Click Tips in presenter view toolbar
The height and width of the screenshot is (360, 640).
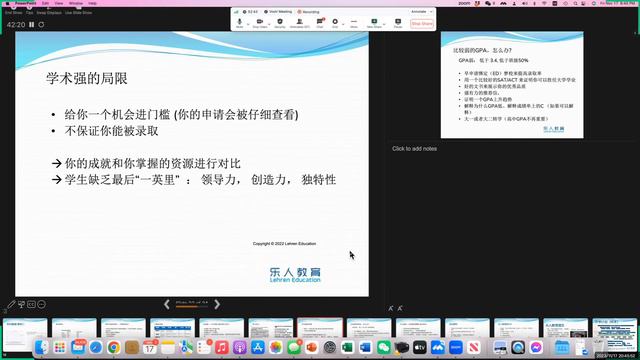pyautogui.click(x=29, y=10)
